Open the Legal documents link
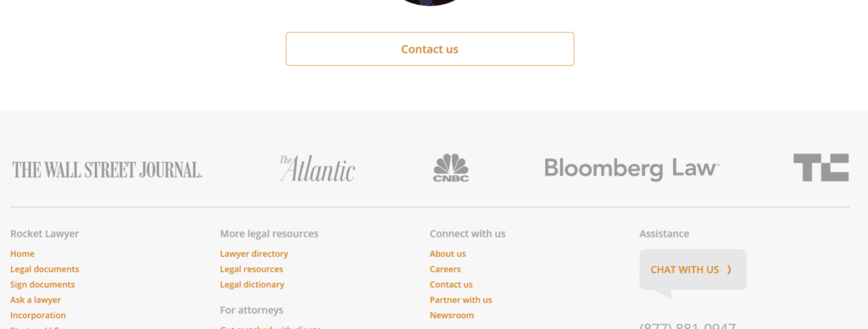 [x=44, y=269]
